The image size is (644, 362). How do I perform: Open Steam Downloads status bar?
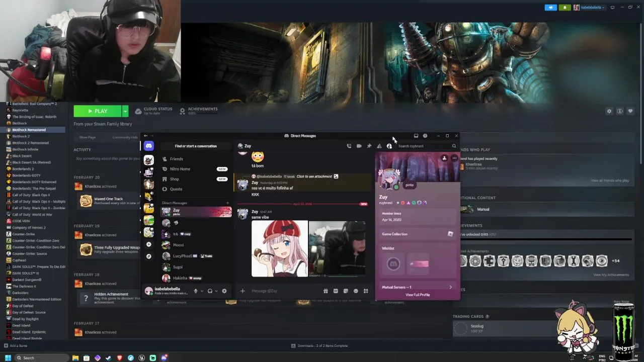tap(319, 346)
